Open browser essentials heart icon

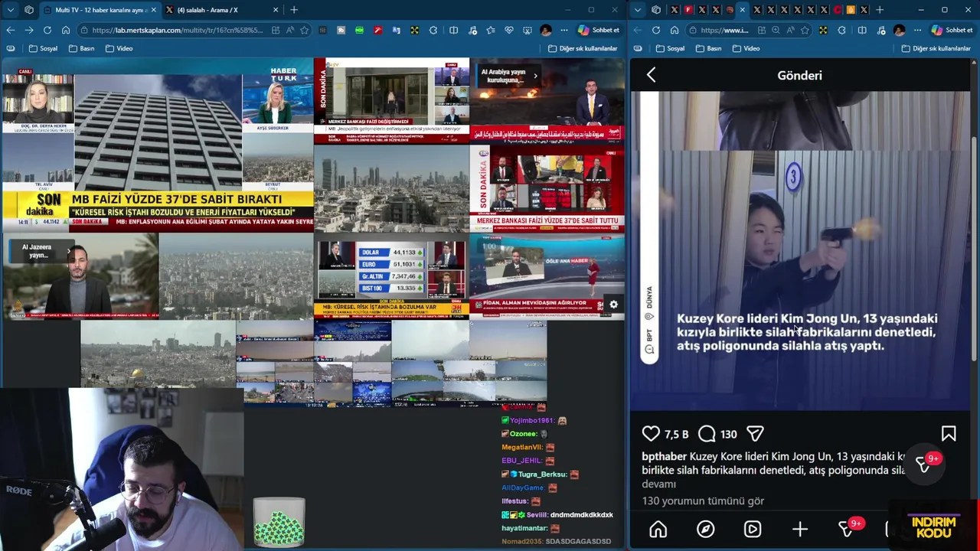[508, 30]
